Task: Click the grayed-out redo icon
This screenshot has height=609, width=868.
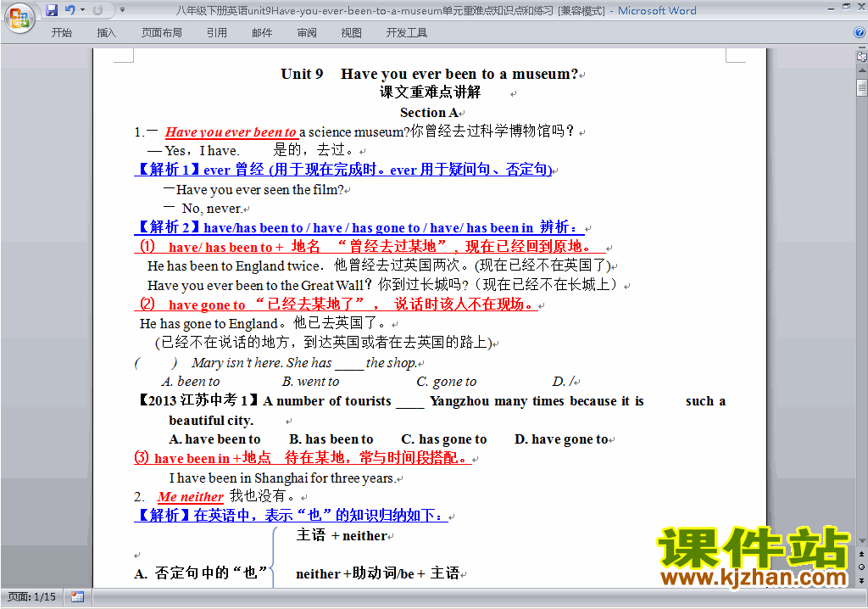Action: click(x=98, y=10)
